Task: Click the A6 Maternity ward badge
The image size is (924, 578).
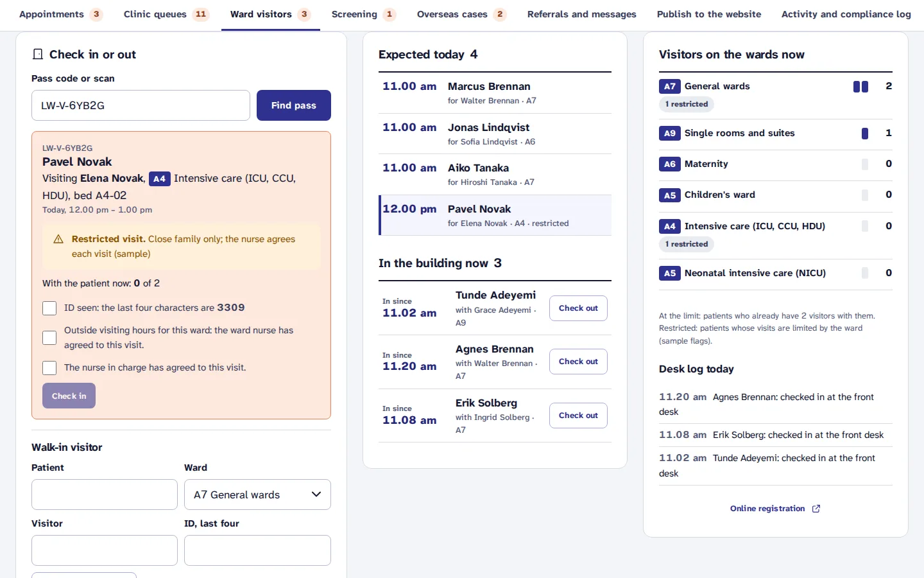Action: 669,164
